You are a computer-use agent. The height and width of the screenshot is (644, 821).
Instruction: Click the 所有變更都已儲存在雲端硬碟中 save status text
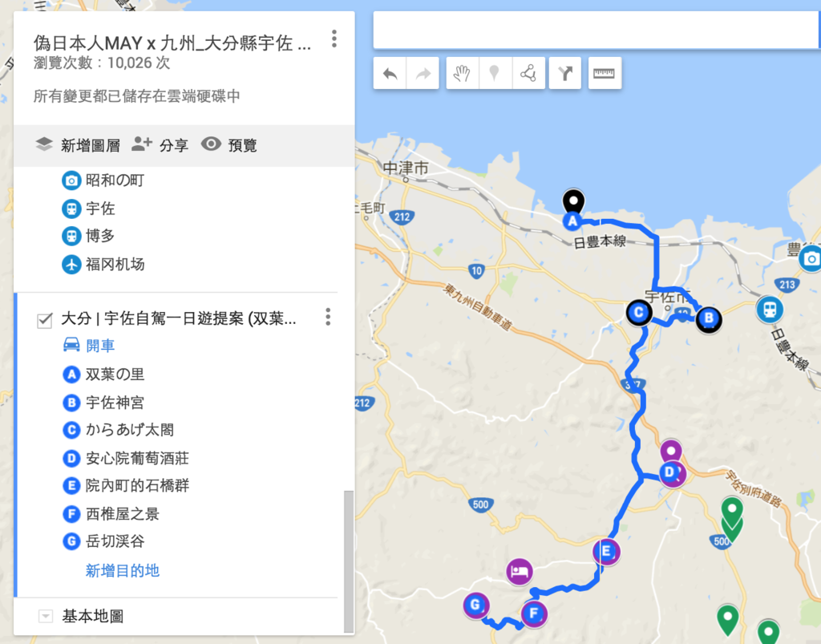coord(136,96)
